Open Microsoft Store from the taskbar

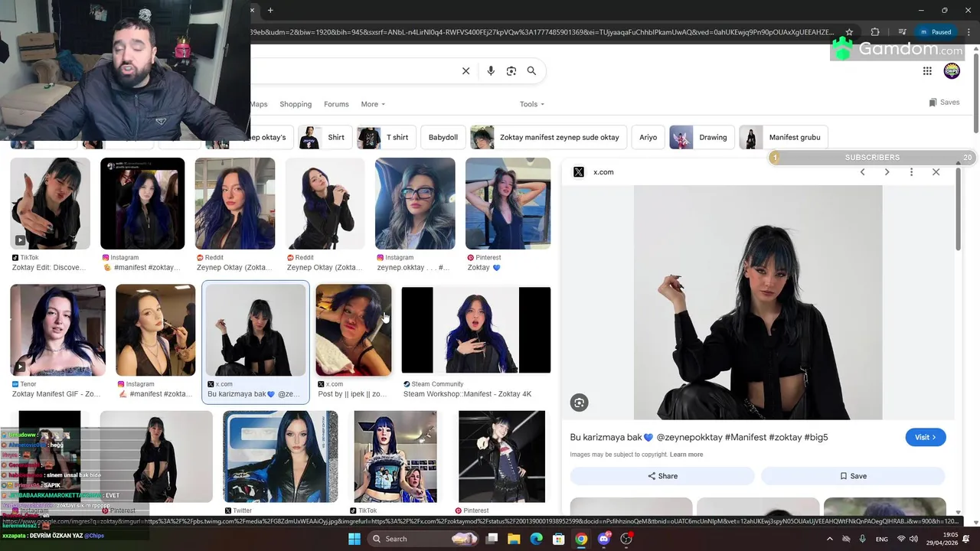tap(559, 539)
